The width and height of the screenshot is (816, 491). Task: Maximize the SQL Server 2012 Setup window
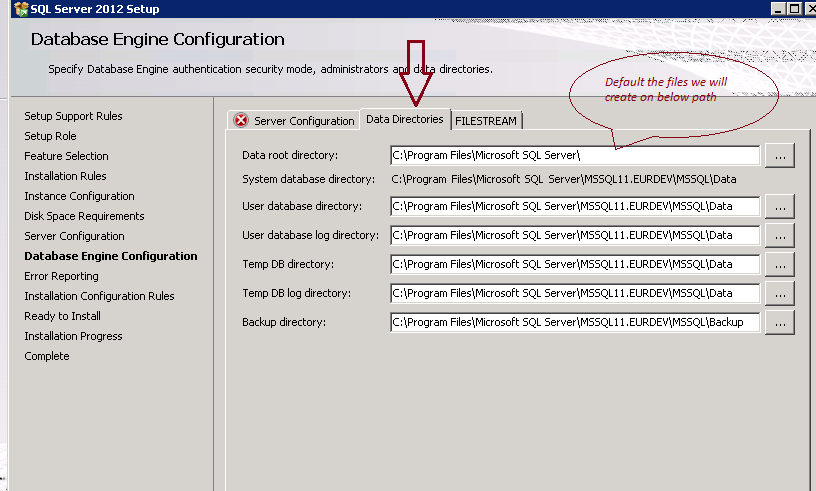[x=795, y=9]
